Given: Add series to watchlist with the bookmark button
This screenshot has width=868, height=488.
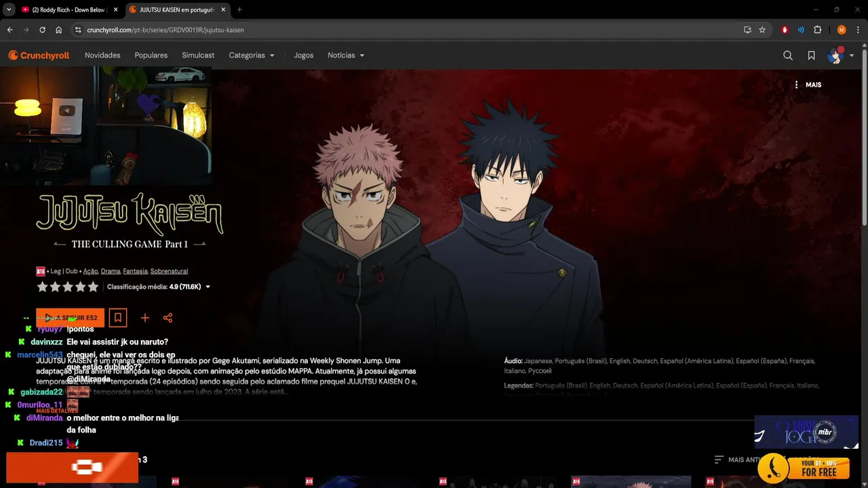Looking at the screenshot, I should point(118,317).
